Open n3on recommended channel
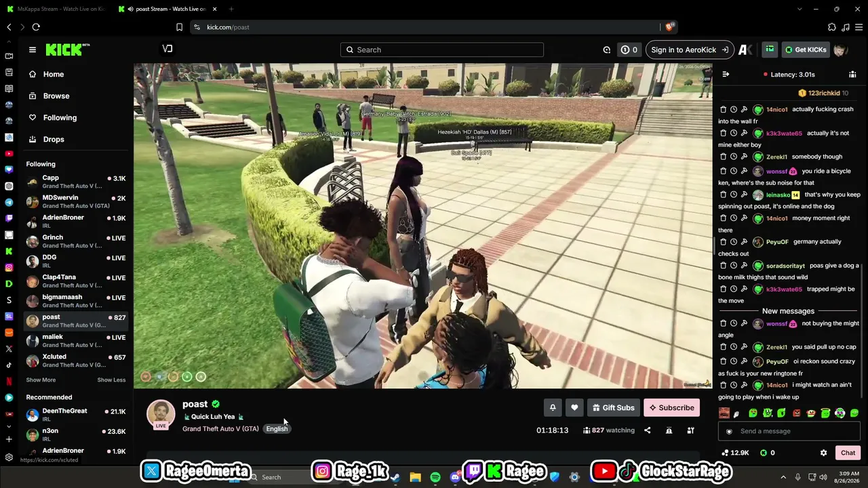868x488 pixels. pos(76,434)
